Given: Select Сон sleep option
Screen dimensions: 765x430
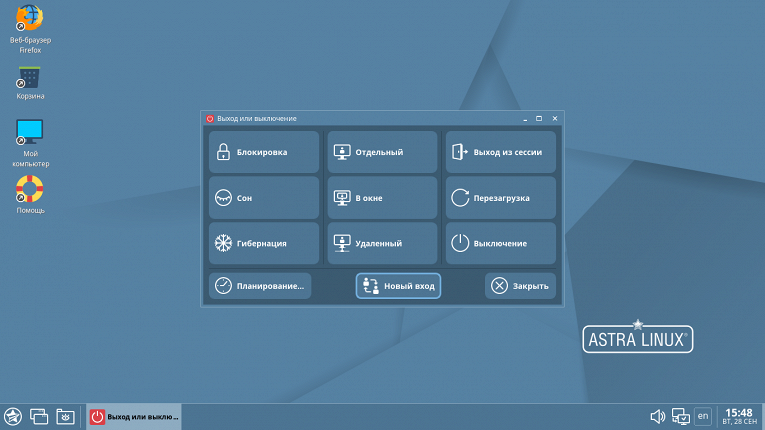Looking at the screenshot, I should click(264, 198).
